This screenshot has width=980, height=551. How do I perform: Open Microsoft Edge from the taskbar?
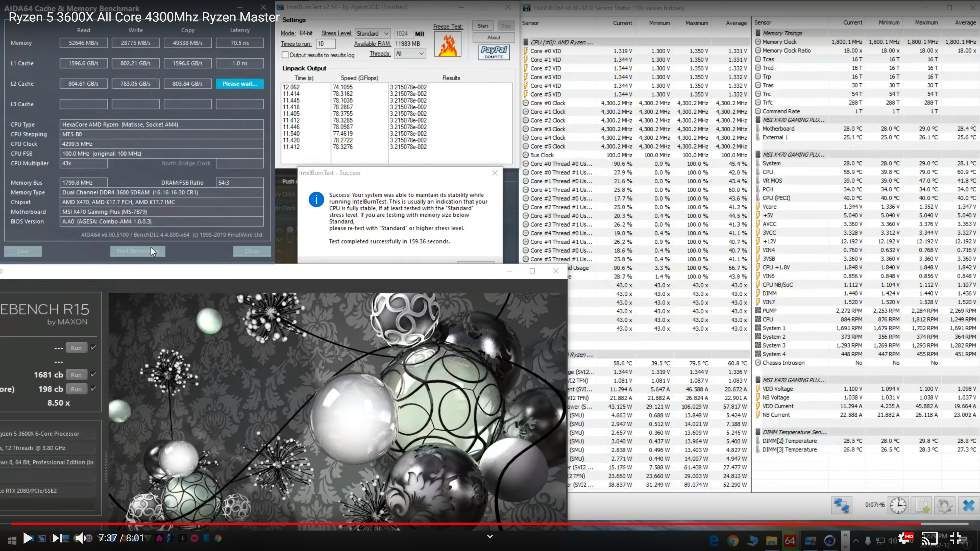(714, 540)
